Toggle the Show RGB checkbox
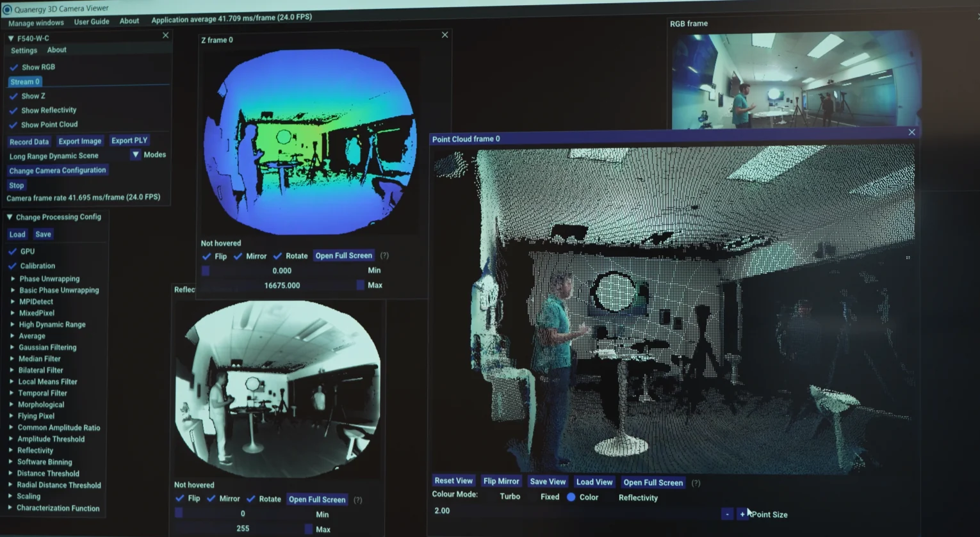 click(x=14, y=67)
